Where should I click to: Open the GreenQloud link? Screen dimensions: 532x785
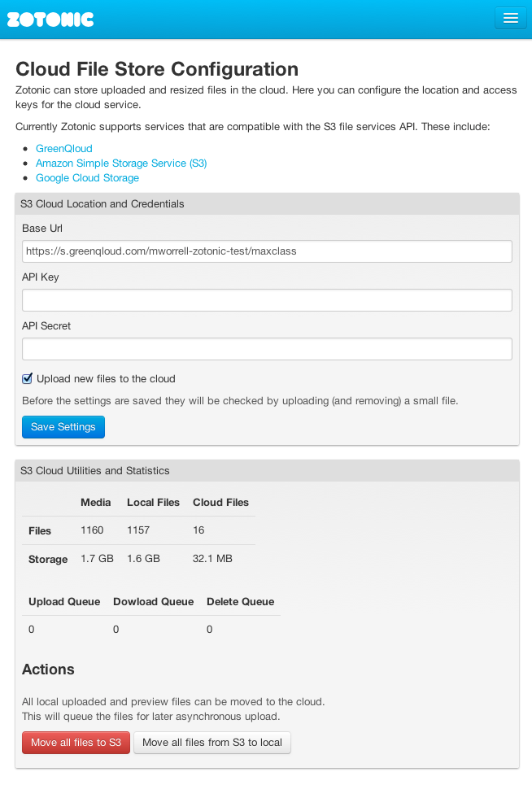tap(64, 149)
